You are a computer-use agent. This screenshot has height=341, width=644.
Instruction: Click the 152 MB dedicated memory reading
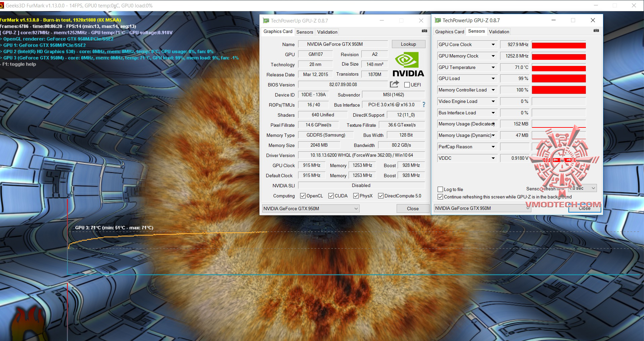coord(515,124)
